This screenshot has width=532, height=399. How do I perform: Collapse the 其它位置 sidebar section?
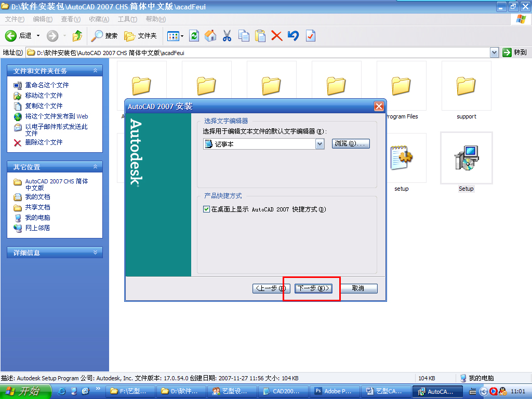tap(95, 166)
